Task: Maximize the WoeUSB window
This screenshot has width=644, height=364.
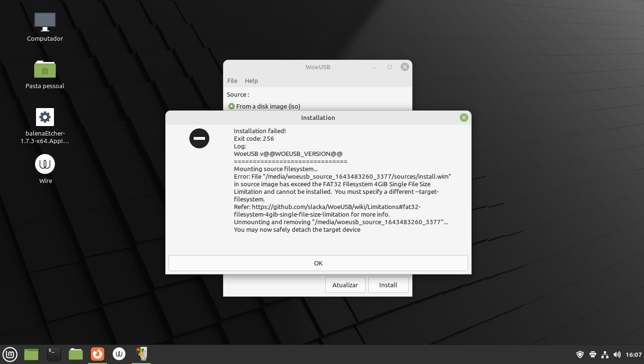Action: click(x=390, y=67)
